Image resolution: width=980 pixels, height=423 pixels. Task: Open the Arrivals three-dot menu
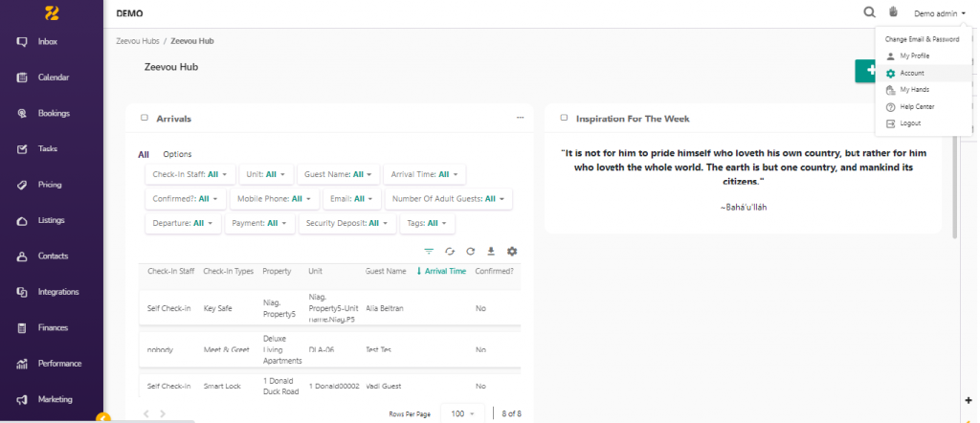(520, 118)
